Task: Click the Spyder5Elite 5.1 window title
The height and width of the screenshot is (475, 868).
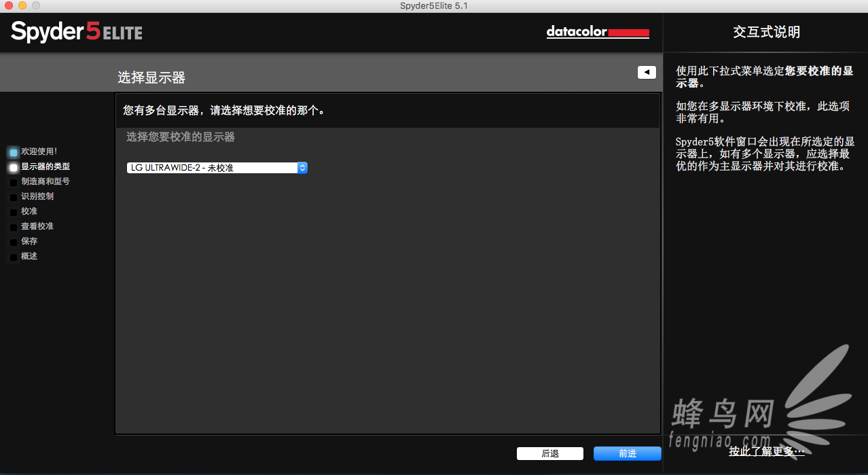Action: tap(434, 5)
